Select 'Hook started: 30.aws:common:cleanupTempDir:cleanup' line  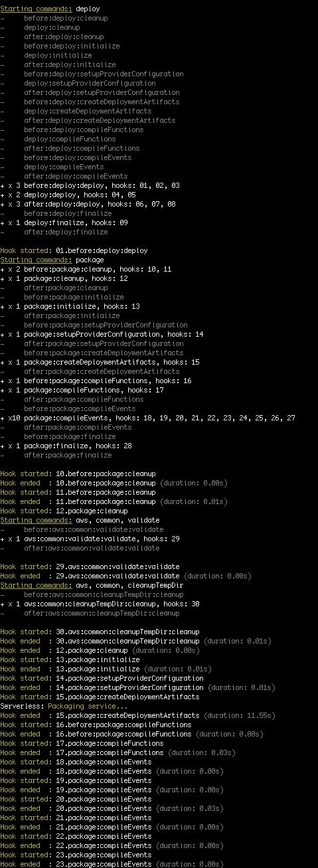click(x=100, y=632)
